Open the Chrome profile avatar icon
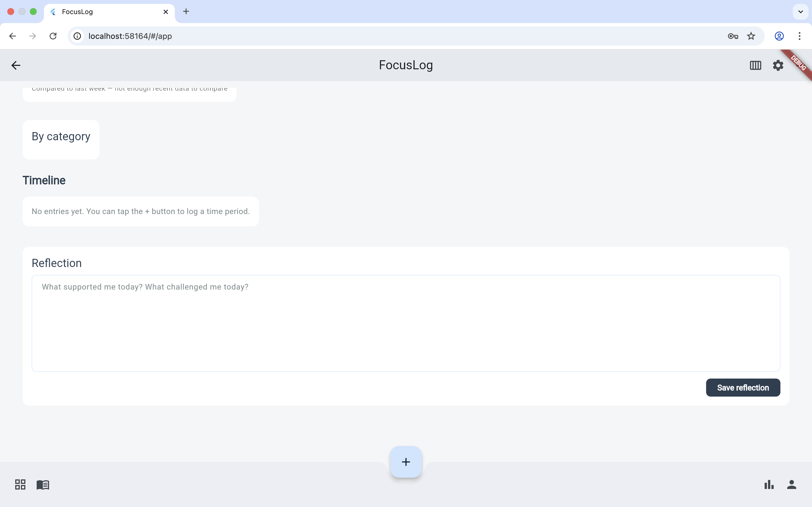The width and height of the screenshot is (812, 507). click(779, 36)
